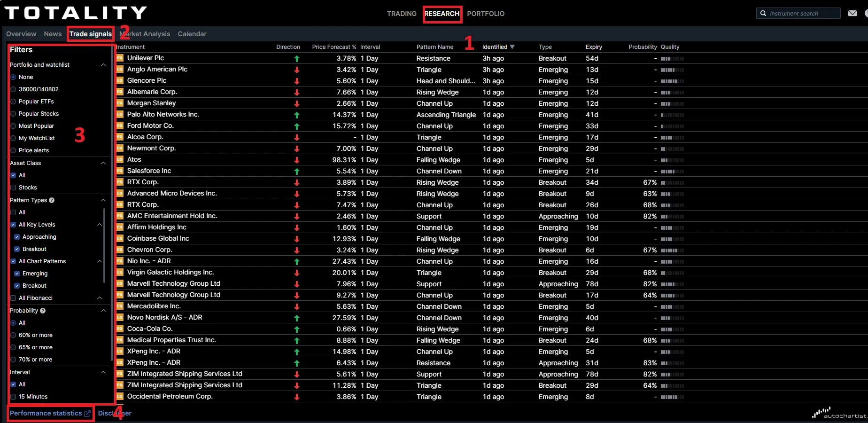
Task: Click the green up arrow for Unilever Plc
Action: click(x=297, y=59)
